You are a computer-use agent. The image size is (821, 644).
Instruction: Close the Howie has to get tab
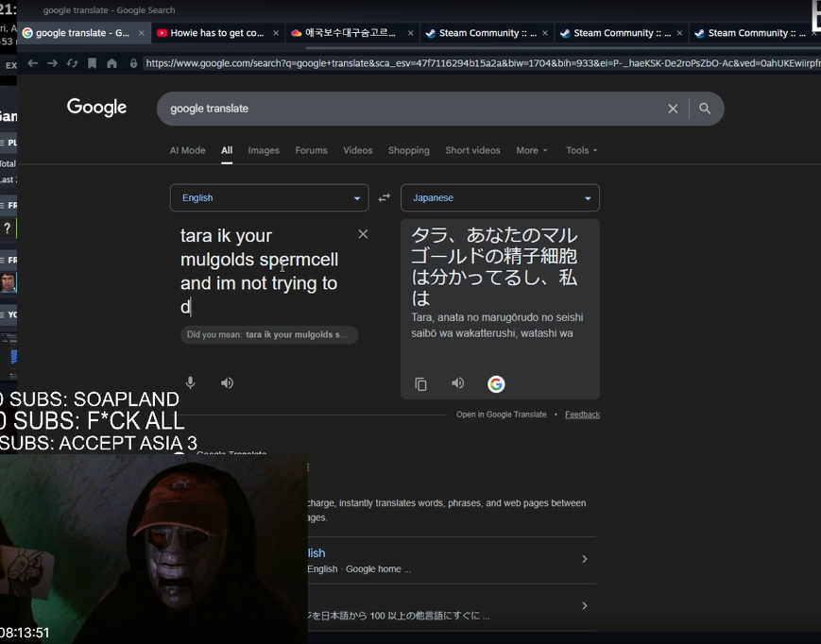276,33
